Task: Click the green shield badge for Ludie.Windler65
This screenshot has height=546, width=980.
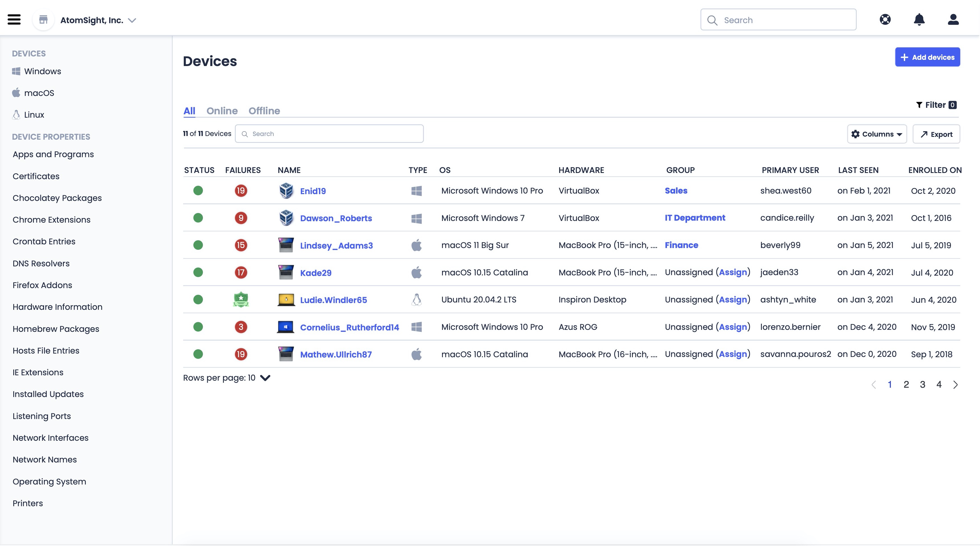Action: [241, 300]
